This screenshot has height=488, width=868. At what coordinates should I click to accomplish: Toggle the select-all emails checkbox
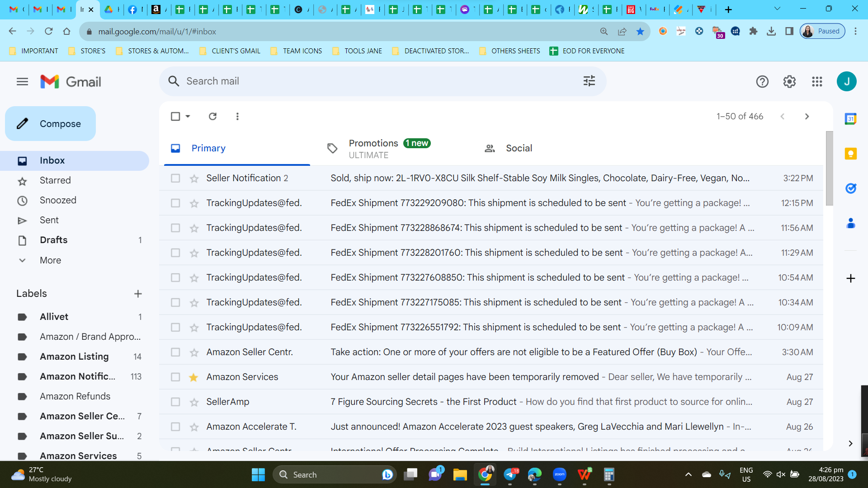[175, 117]
